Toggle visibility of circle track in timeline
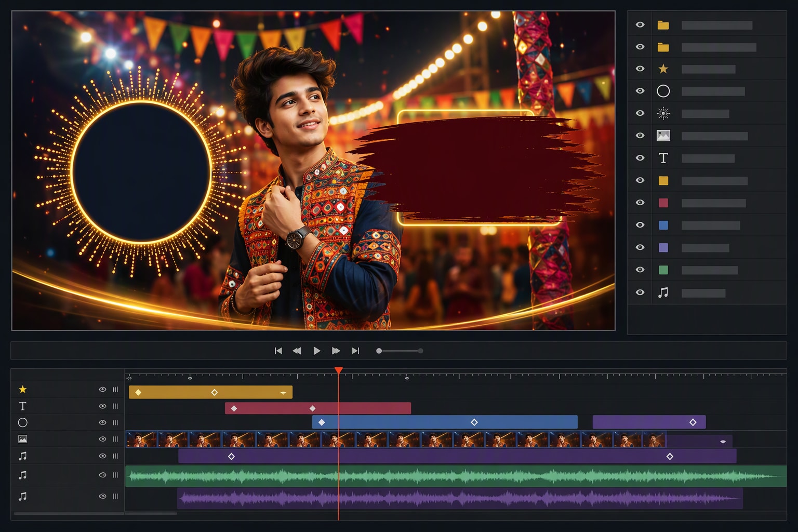Viewport: 798px width, 532px height. point(102,422)
